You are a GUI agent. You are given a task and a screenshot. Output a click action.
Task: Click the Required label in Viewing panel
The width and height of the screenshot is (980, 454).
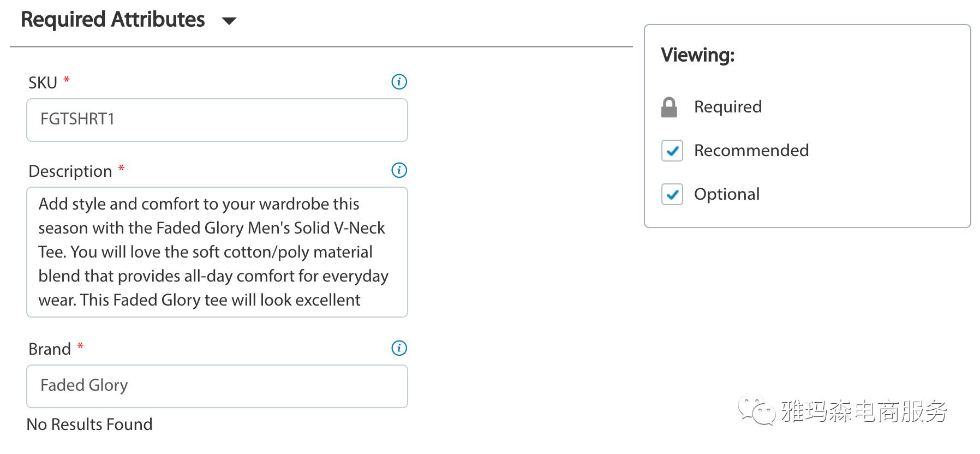[x=728, y=107]
